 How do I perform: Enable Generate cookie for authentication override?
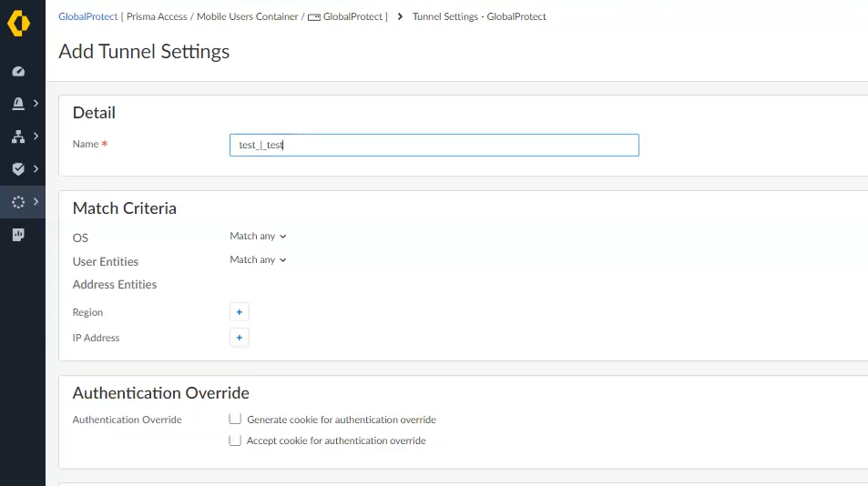click(x=235, y=420)
